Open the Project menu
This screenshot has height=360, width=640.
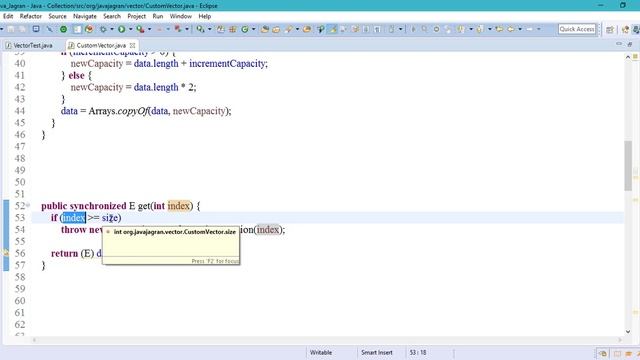(x=136, y=16)
